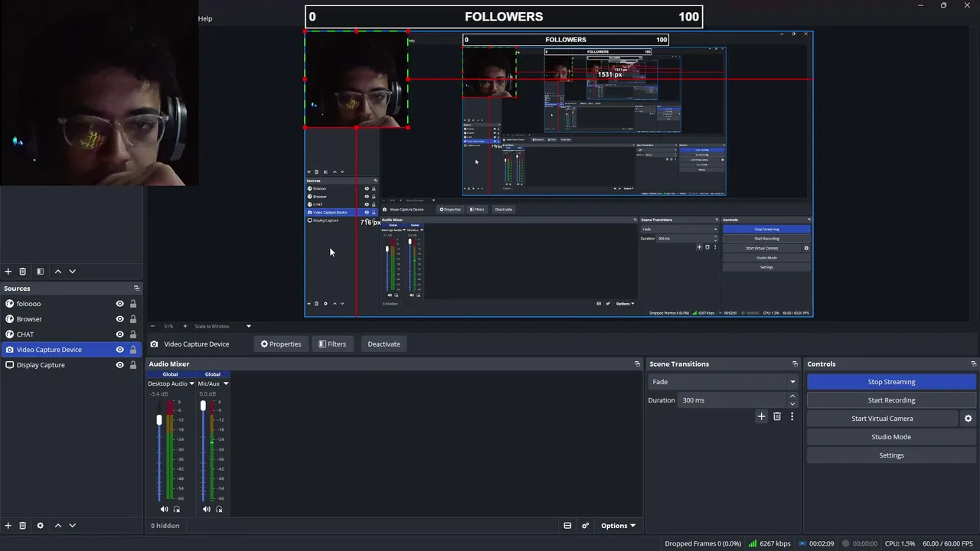
Task: Undock the Controls panel
Action: click(x=974, y=364)
